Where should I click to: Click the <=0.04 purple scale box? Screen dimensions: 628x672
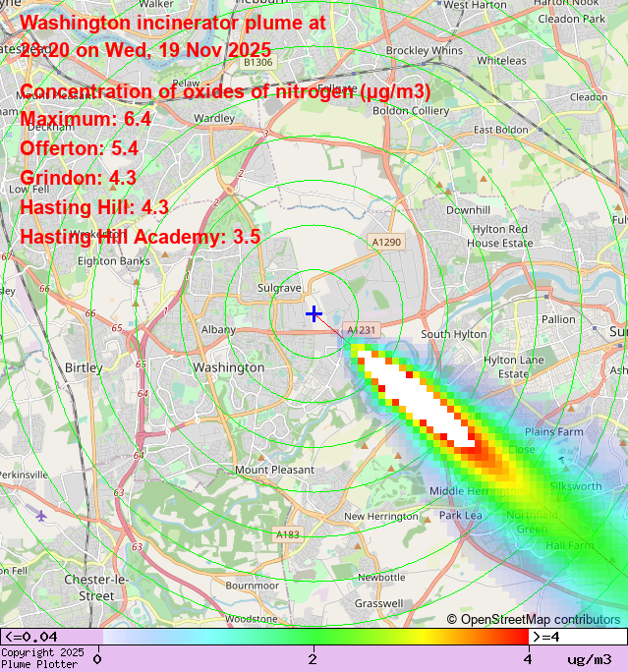click(x=50, y=637)
